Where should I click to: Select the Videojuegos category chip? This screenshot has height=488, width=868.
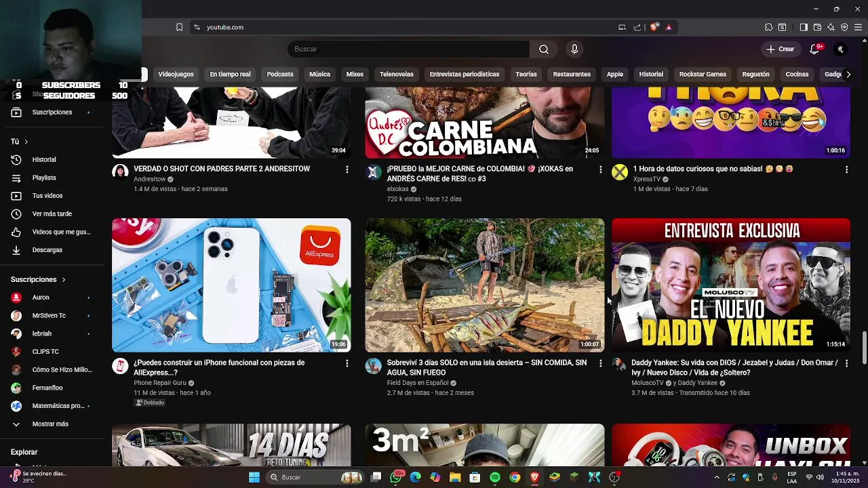[x=176, y=75]
